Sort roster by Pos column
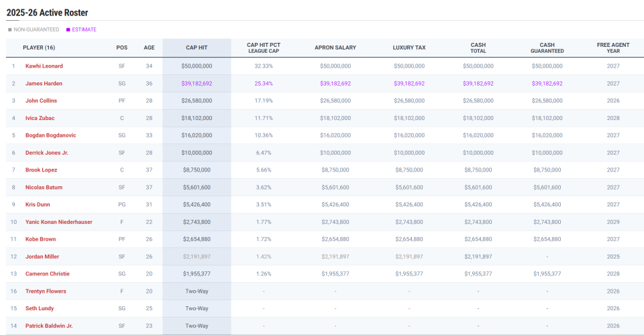 [x=121, y=48]
